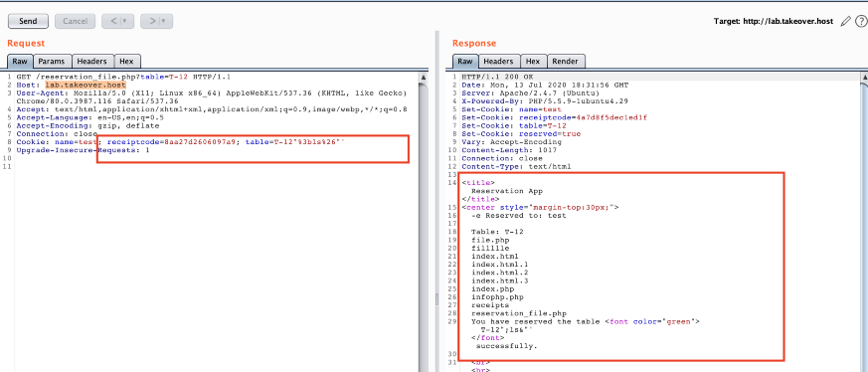Viewport: 868px width, 372px height.
Task: Click the Response pane scrollbar
Action: (864, 222)
